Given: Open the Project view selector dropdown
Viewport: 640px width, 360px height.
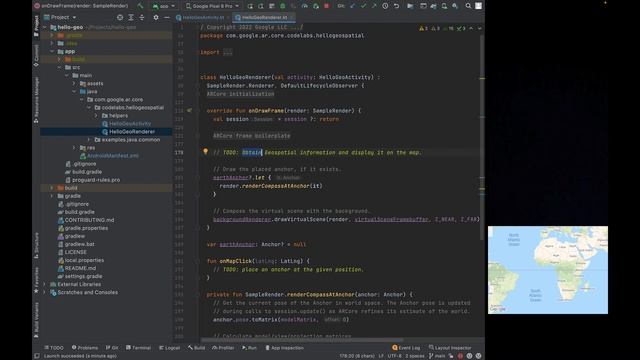Looking at the screenshot, I should tap(60, 17).
